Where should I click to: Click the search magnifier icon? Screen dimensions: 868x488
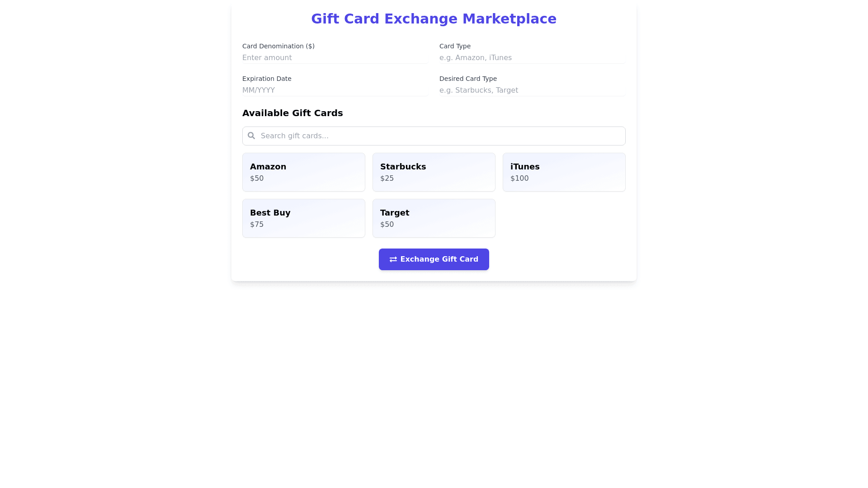coord(251,136)
